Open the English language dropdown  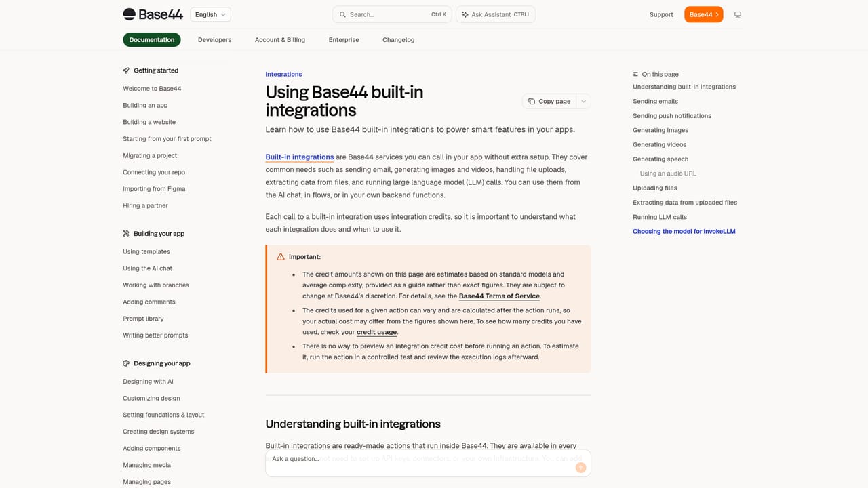[211, 14]
